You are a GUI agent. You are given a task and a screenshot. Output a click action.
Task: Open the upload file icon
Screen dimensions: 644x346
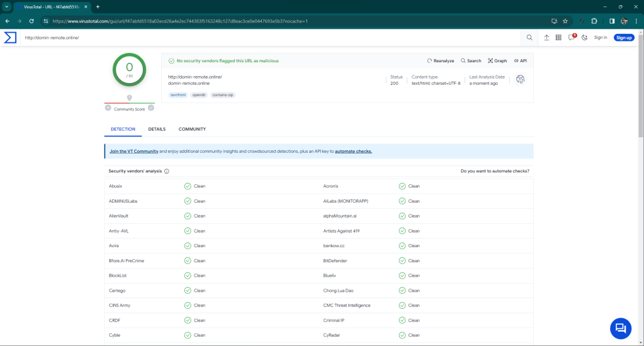[546, 38]
